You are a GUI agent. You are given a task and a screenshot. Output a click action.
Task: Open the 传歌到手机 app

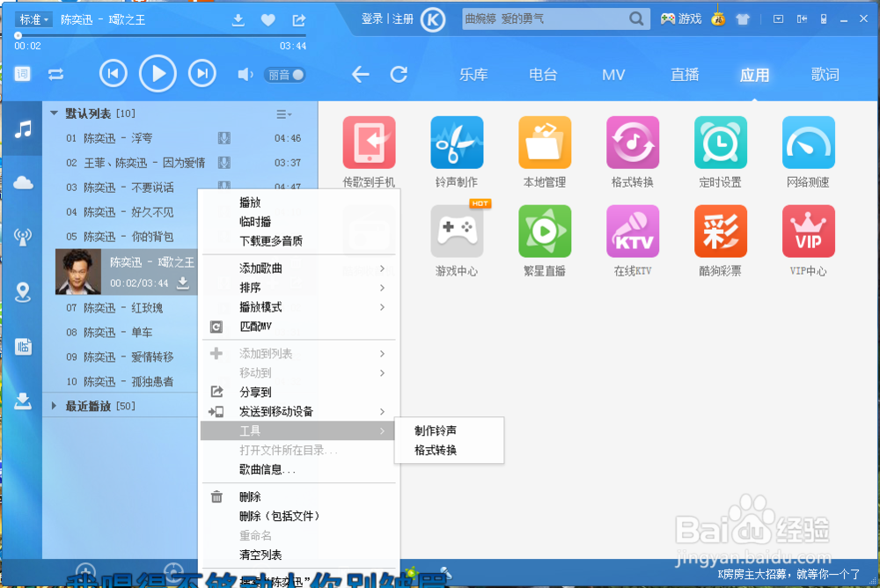(x=369, y=143)
